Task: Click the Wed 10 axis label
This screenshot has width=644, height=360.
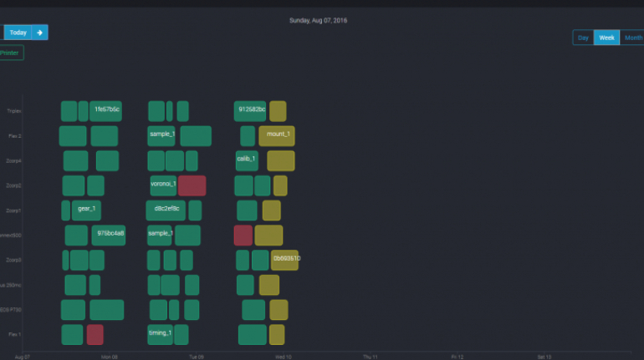Action: (x=284, y=357)
